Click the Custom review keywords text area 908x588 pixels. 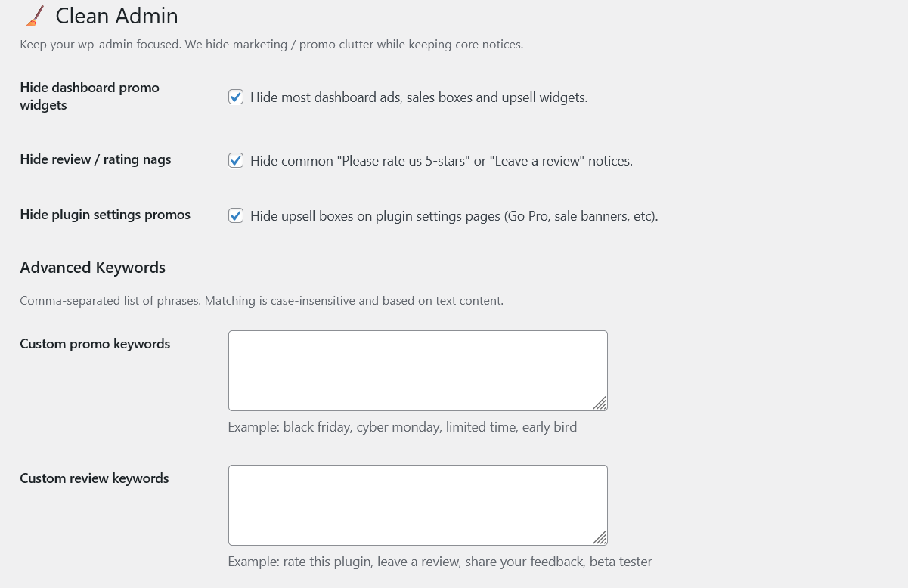[417, 504]
